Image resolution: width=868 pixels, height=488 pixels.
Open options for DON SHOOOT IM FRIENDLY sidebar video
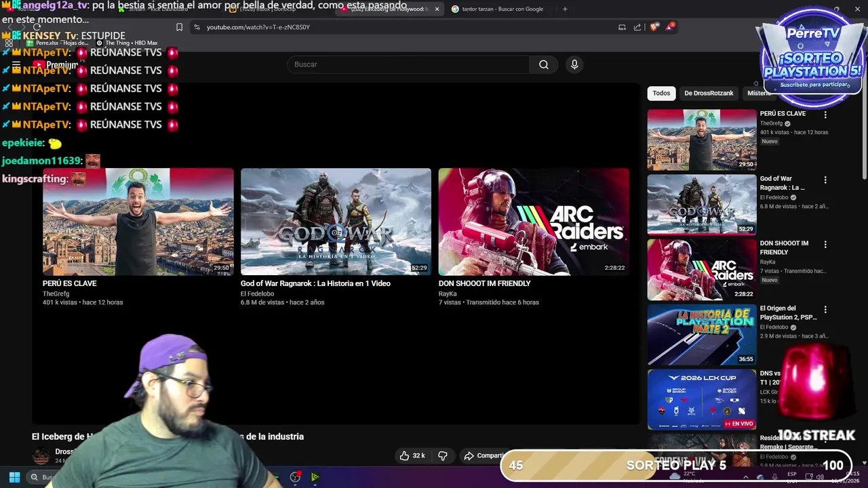pyautogui.click(x=825, y=244)
